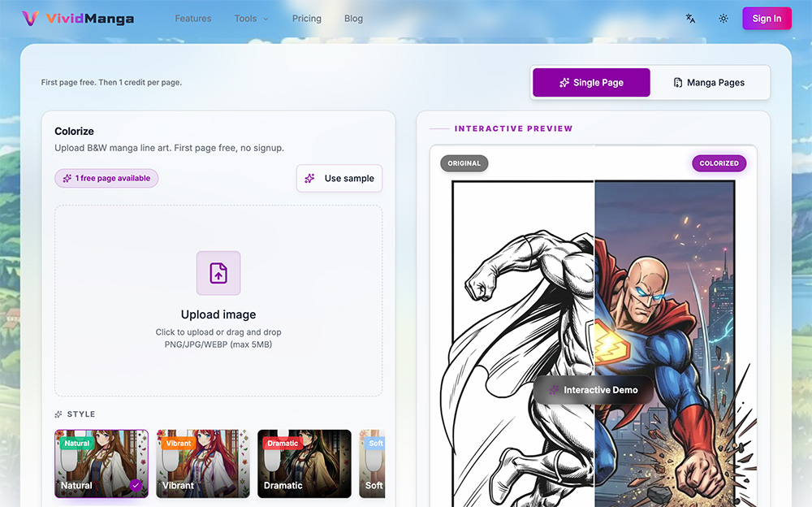
Task: Click the Sign In button
Action: click(x=767, y=19)
